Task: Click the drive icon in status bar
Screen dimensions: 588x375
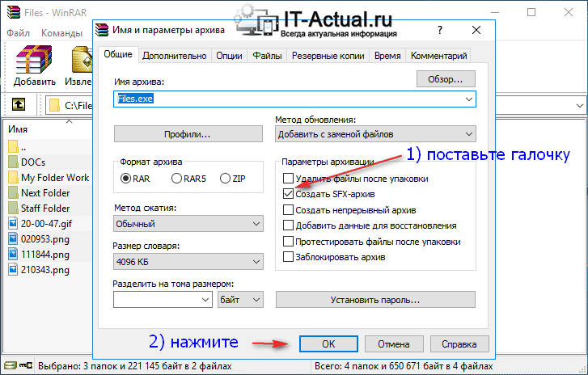Action: (x=11, y=365)
